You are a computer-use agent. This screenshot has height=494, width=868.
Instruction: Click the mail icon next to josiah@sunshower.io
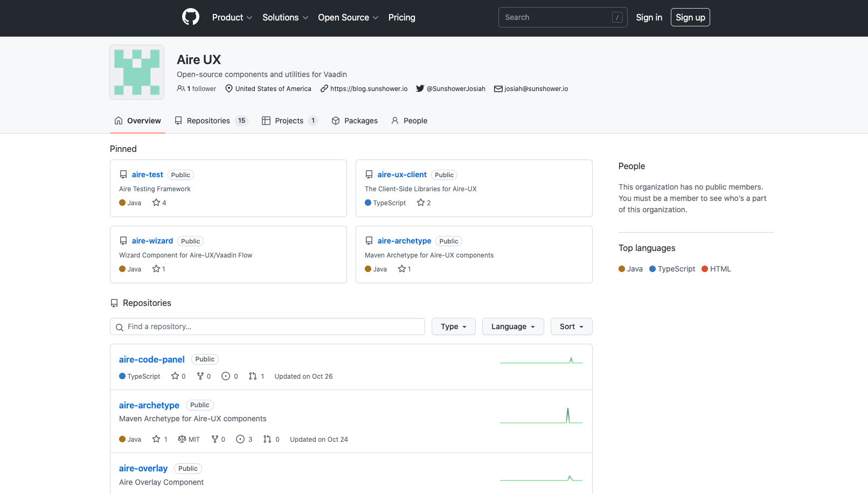498,89
